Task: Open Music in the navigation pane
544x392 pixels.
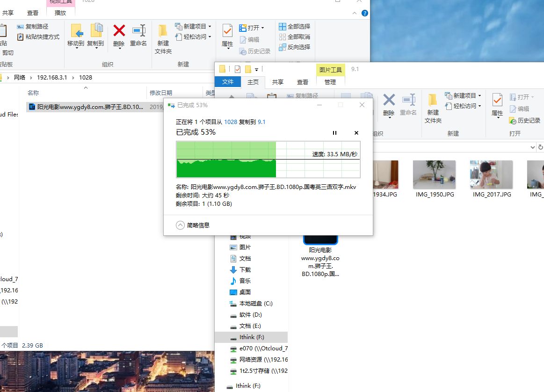Action: point(240,281)
